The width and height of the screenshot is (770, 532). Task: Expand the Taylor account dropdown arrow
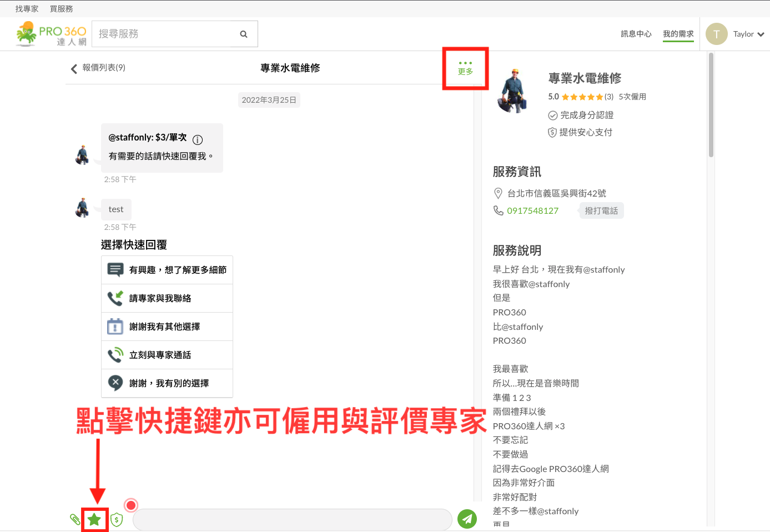tap(761, 34)
